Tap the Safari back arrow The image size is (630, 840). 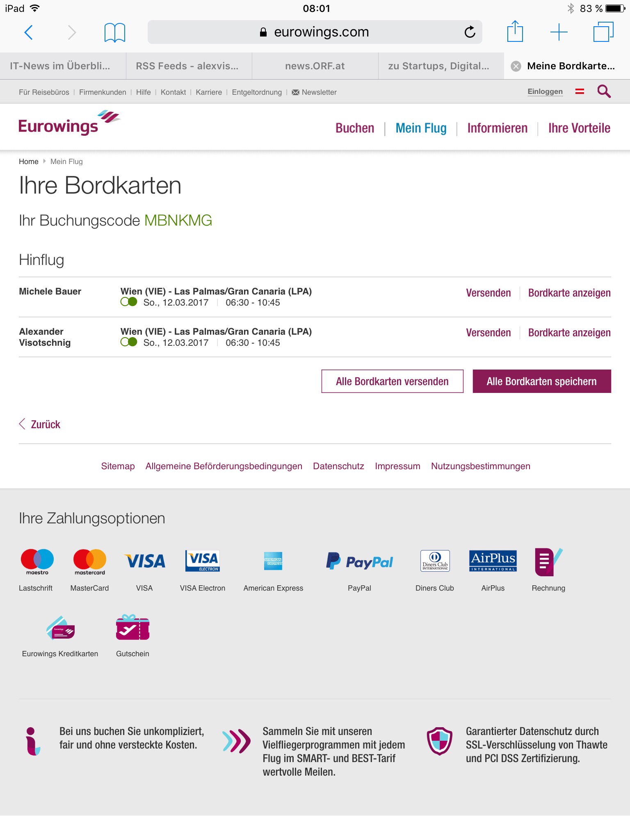pyautogui.click(x=28, y=32)
